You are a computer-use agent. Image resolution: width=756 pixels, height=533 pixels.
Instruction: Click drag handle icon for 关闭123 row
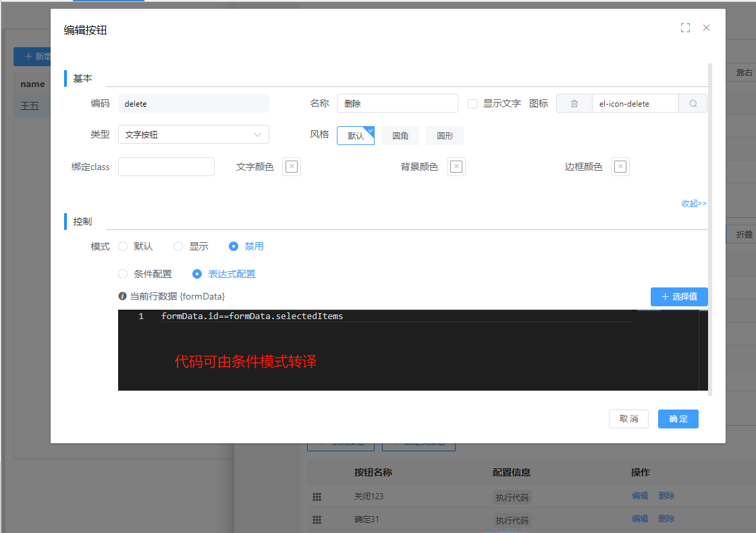pyautogui.click(x=317, y=497)
